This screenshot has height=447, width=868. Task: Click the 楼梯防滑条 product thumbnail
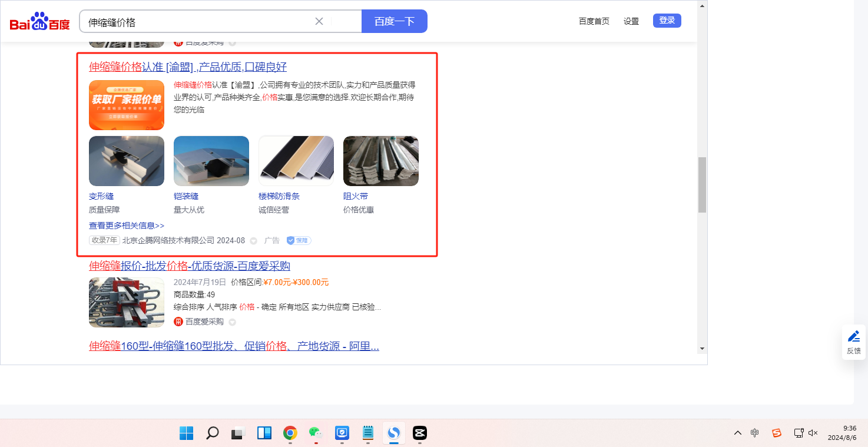click(296, 161)
